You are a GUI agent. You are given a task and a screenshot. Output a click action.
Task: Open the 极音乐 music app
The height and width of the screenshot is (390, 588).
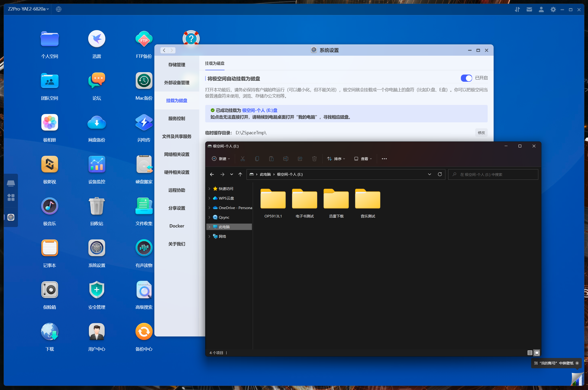pos(49,206)
